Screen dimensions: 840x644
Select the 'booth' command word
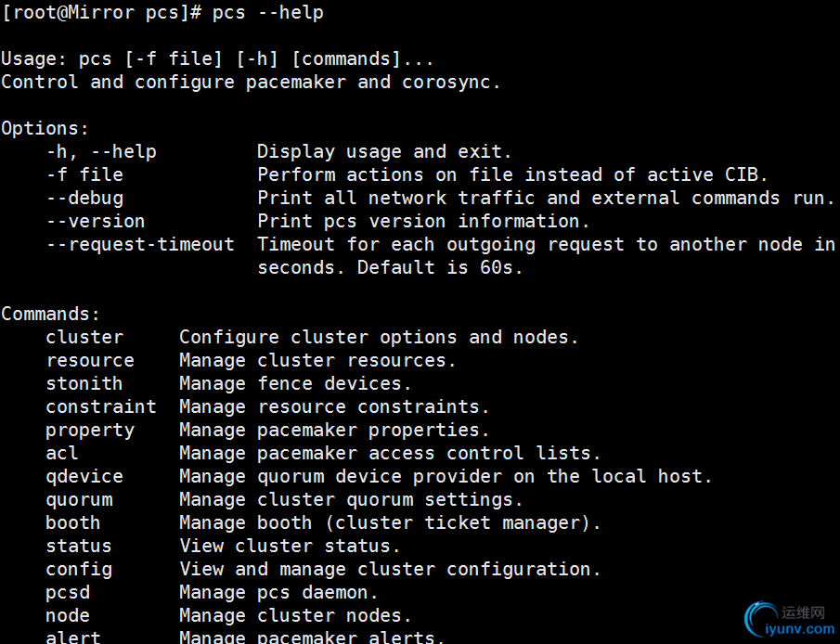tap(73, 522)
